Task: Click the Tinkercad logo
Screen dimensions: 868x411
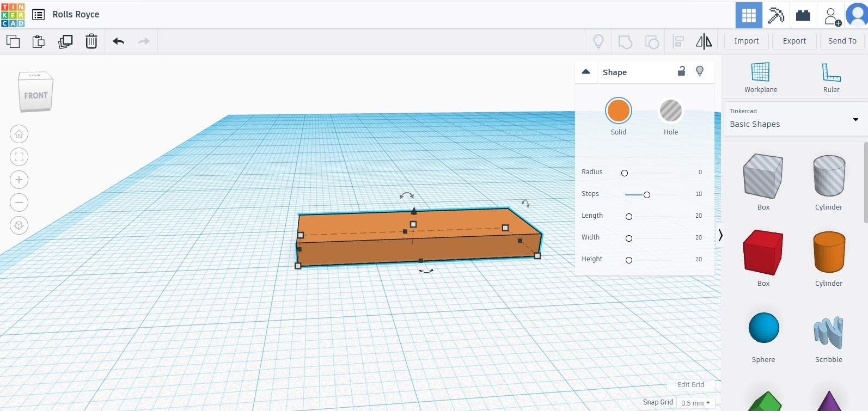Action: (x=13, y=15)
